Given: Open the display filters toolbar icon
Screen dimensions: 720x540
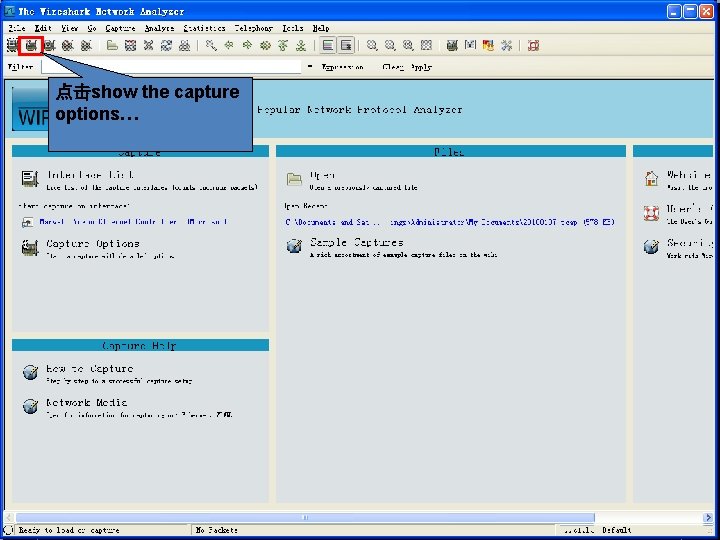Looking at the screenshot, I should tap(470, 45).
